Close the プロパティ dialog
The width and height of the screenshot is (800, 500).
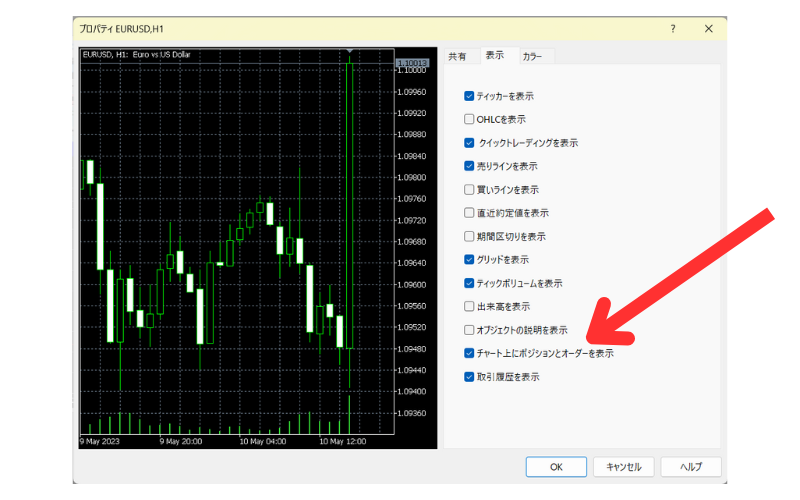click(x=709, y=29)
